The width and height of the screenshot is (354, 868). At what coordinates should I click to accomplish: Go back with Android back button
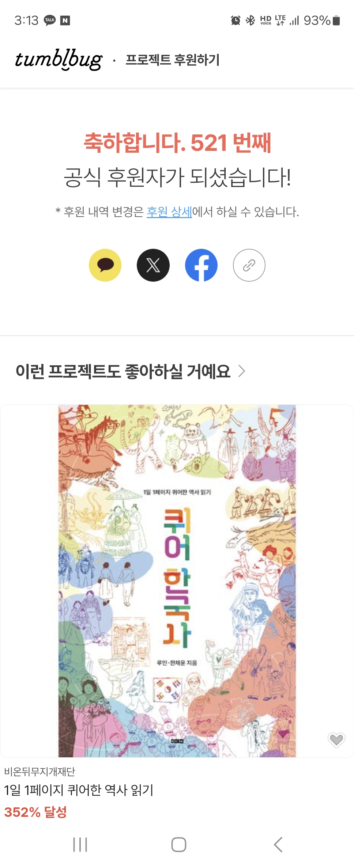pos(278,845)
